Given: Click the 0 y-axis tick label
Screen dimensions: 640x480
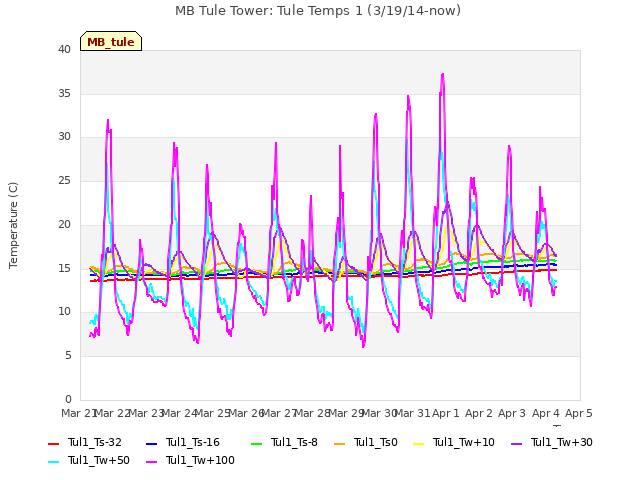Looking at the screenshot, I should [x=68, y=399].
